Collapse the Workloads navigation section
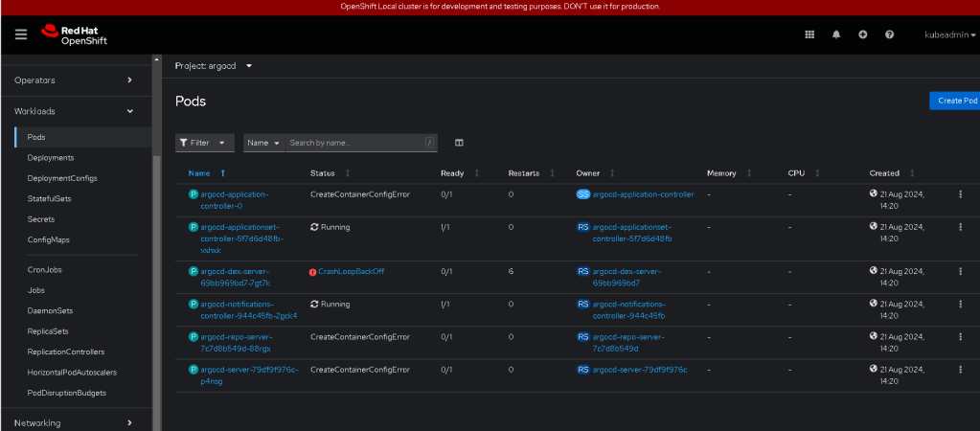 (x=76, y=111)
